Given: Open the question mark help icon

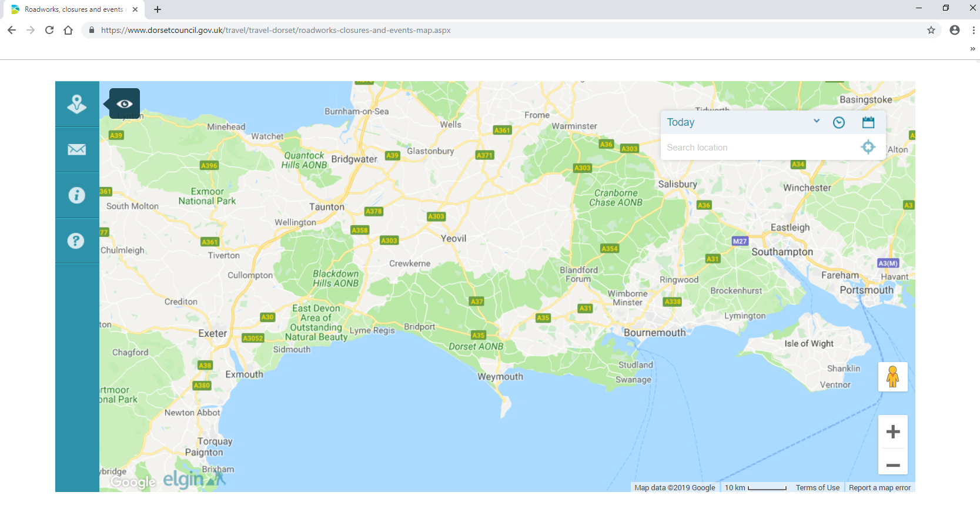Looking at the screenshot, I should coord(77,240).
